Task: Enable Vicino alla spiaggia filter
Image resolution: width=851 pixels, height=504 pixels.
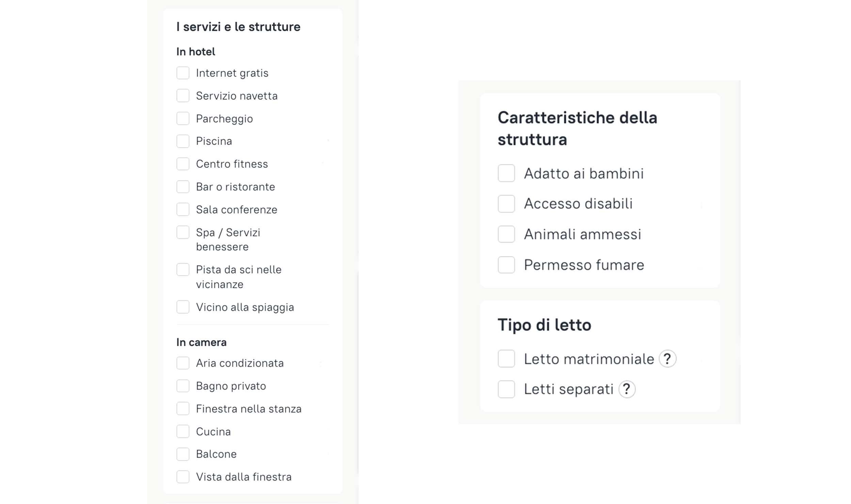Action: (x=183, y=307)
